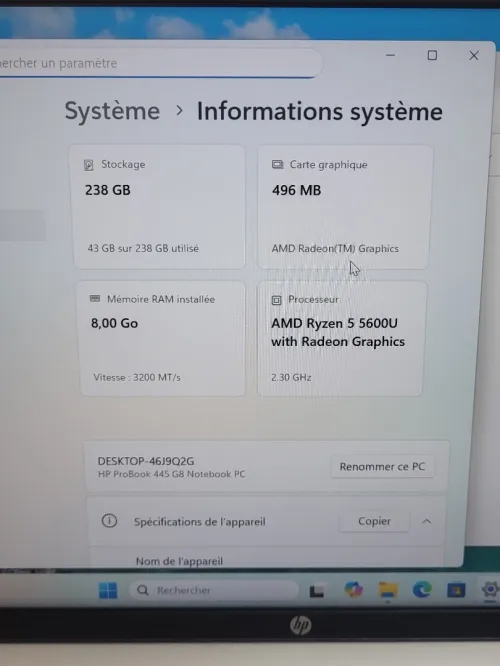
Task: Go back to Système breadcrumb
Action: [x=112, y=111]
